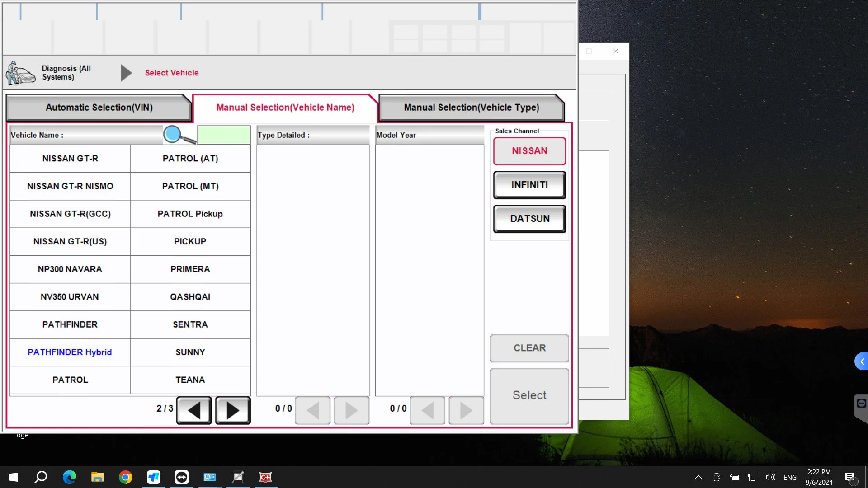Click the battery status tray icon
This screenshot has width=868, height=488.
pyautogui.click(x=735, y=477)
